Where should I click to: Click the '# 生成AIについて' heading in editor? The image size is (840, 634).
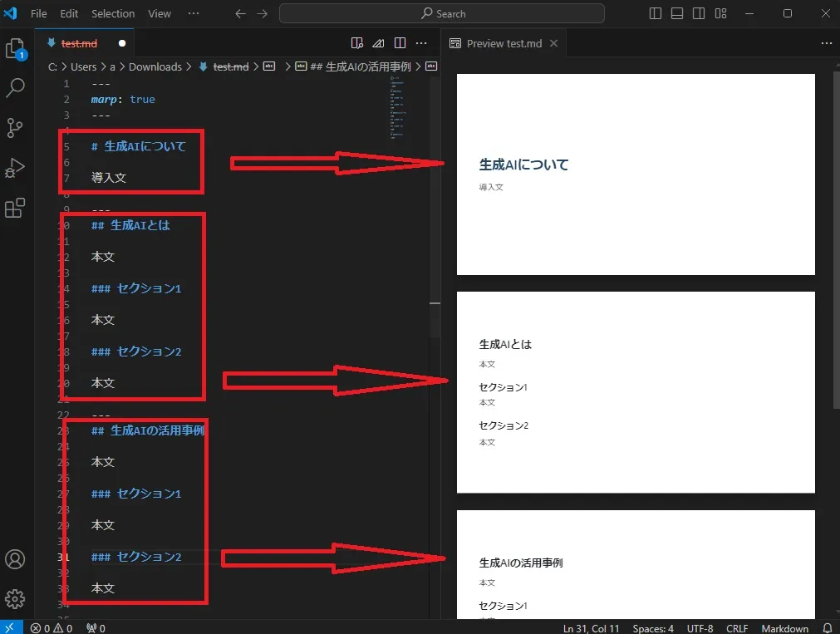[x=138, y=146]
